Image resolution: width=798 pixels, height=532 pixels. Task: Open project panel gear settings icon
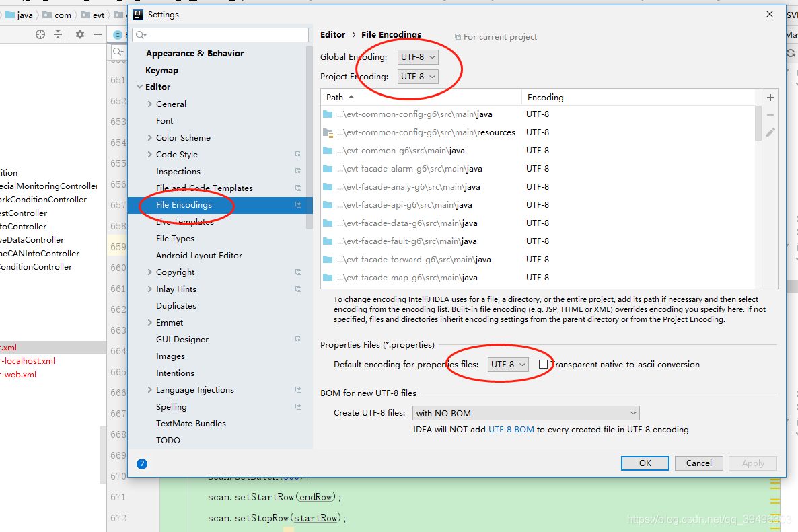[80, 34]
